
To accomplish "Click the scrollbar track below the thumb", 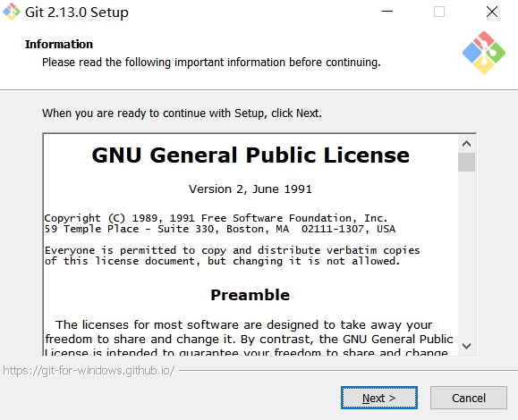I will pos(466,254).
